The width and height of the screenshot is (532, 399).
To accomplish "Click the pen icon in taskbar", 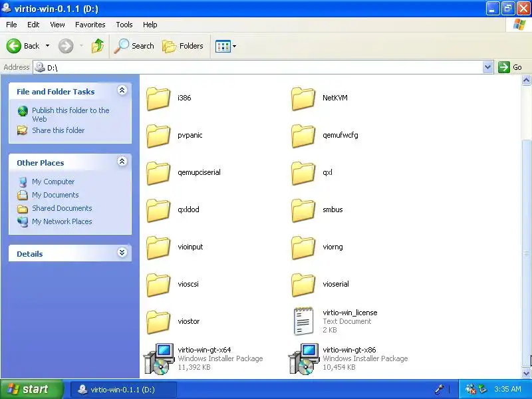I will coord(440,389).
